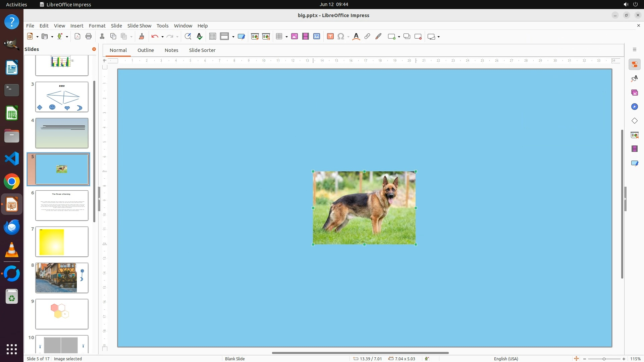Open the Display Views dropdown arrow
The image size is (644, 362).
tap(233, 37)
